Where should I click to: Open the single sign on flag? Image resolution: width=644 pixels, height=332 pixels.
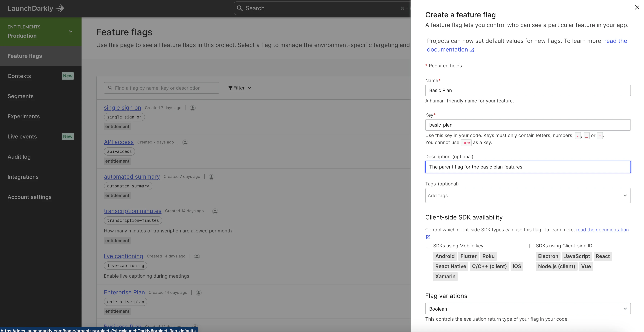tap(122, 108)
